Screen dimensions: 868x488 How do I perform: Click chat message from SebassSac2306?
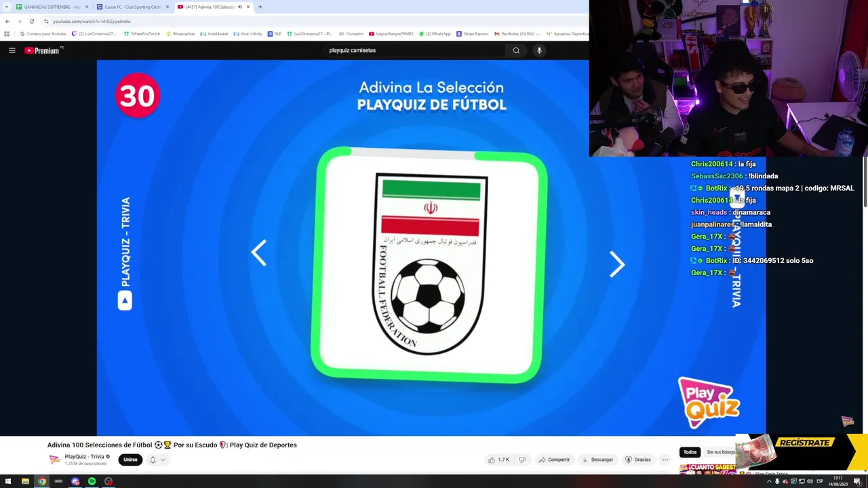(x=734, y=176)
